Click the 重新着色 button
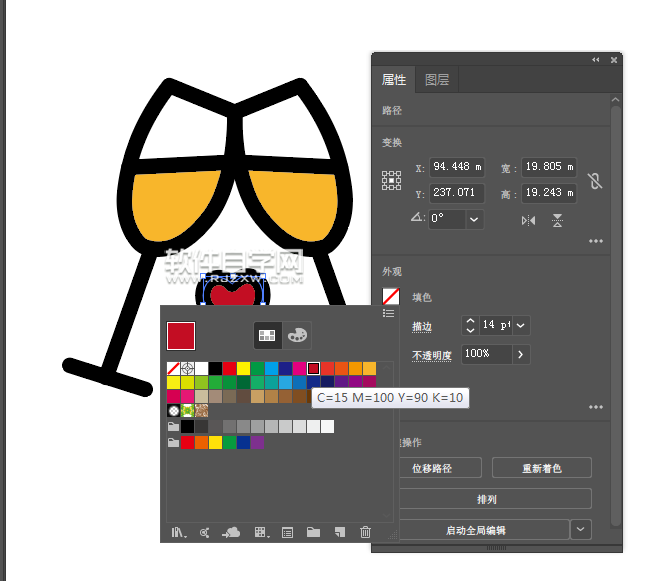Viewport: 662px width, 581px height. [542, 468]
